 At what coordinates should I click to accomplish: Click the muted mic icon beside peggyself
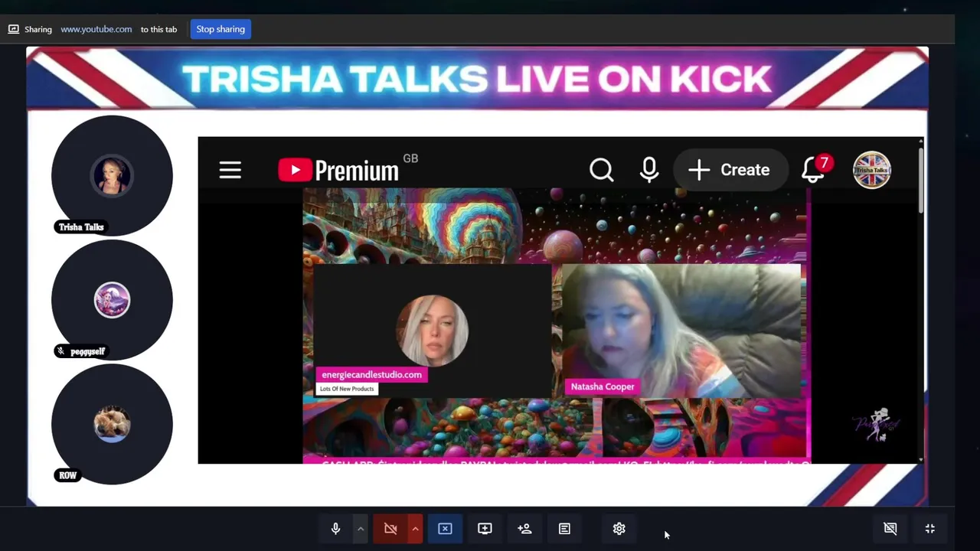click(61, 351)
